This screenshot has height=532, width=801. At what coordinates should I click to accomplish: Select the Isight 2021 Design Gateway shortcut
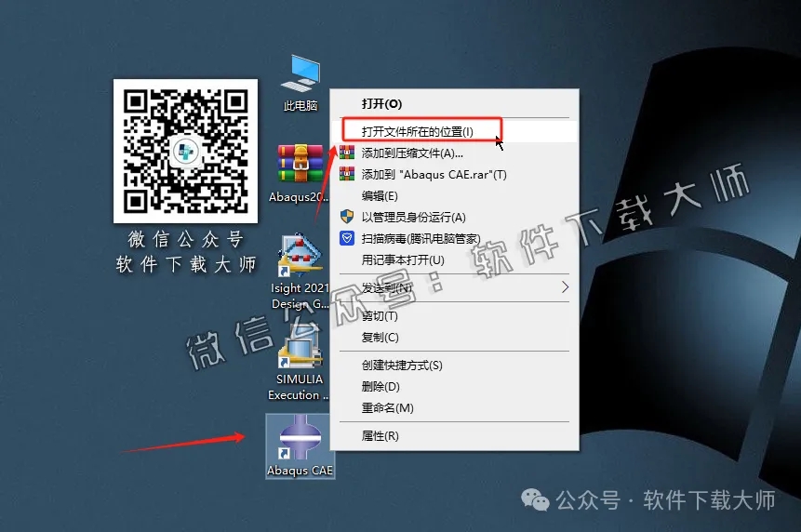click(x=300, y=272)
